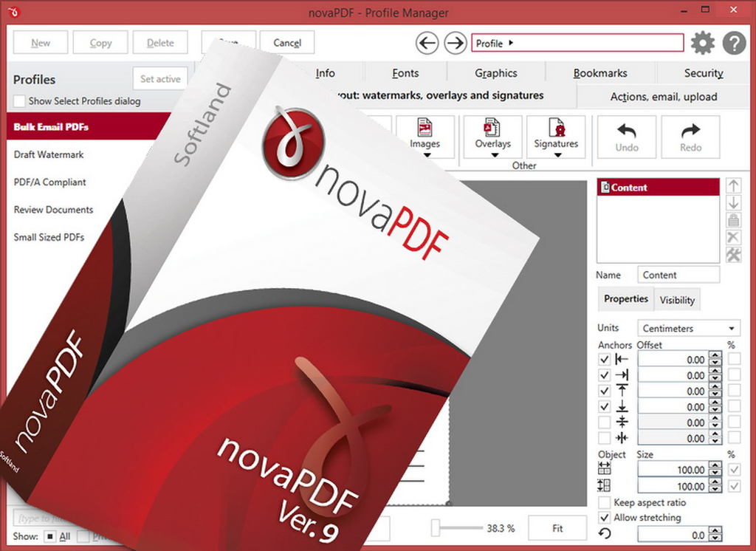The height and width of the screenshot is (551, 756).
Task: Expand the Overlays dropdown arrow
Action: tap(494, 155)
